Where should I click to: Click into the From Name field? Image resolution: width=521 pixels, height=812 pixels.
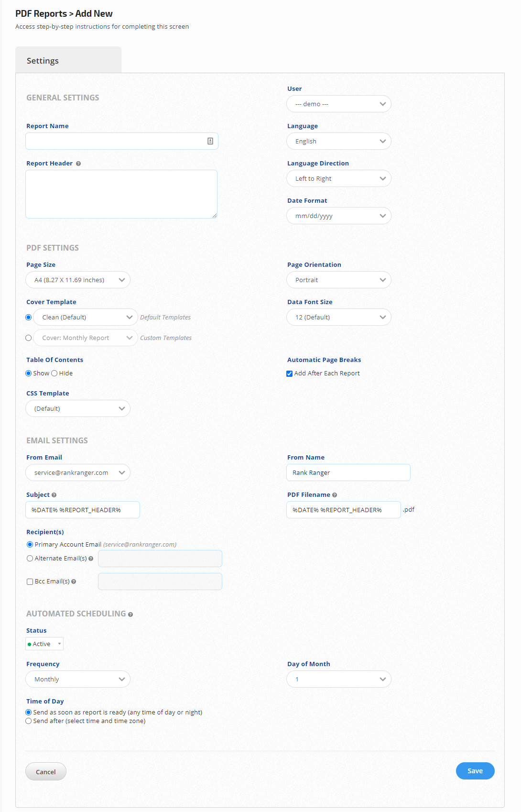pyautogui.click(x=348, y=473)
